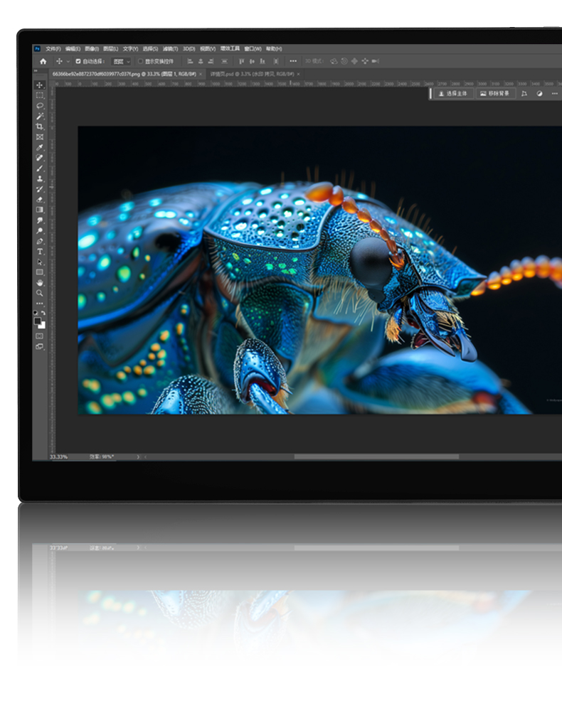Select the Rectangle shape tool

[x=39, y=272]
